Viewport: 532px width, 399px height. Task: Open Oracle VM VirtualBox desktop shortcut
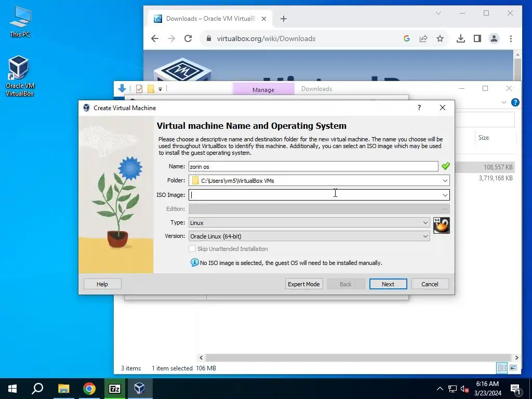20,76
